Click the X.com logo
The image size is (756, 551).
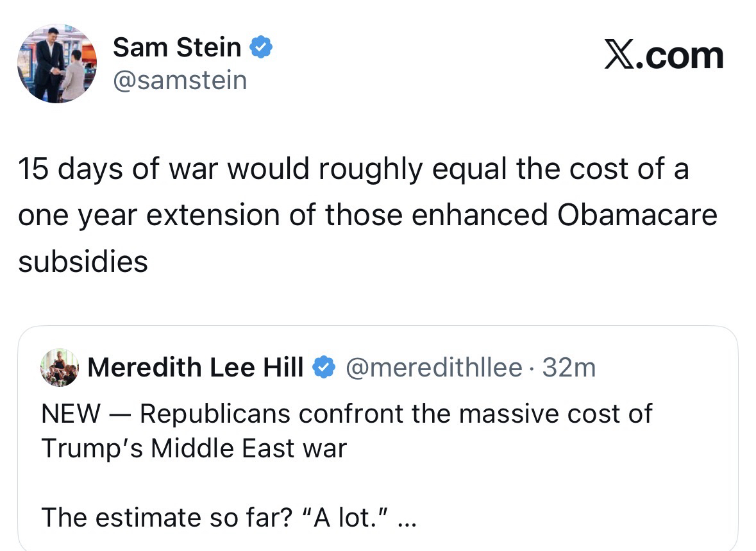click(664, 56)
